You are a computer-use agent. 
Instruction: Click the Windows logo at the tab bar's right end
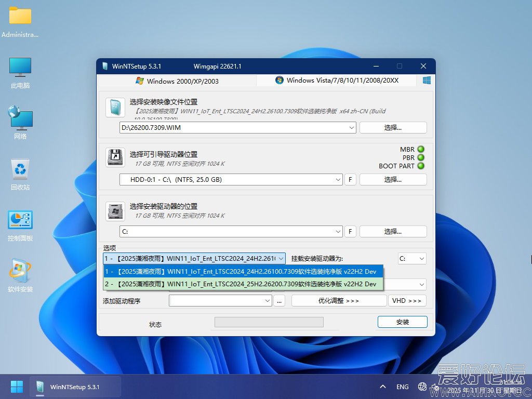pos(427,81)
